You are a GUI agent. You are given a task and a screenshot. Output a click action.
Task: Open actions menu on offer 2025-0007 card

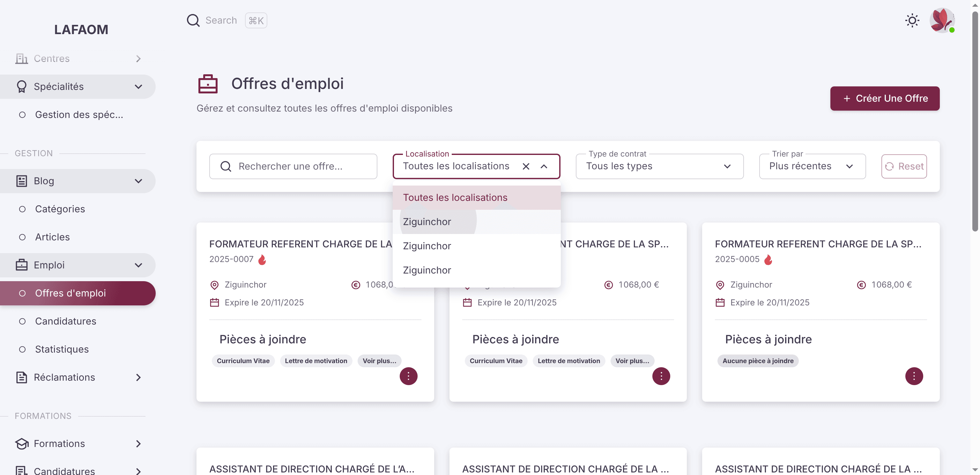(x=408, y=376)
